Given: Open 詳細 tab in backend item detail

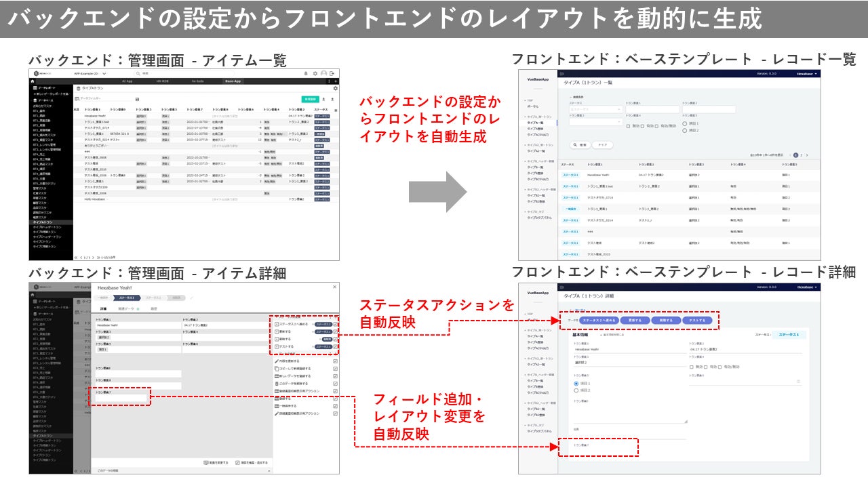Looking at the screenshot, I should click(103, 308).
